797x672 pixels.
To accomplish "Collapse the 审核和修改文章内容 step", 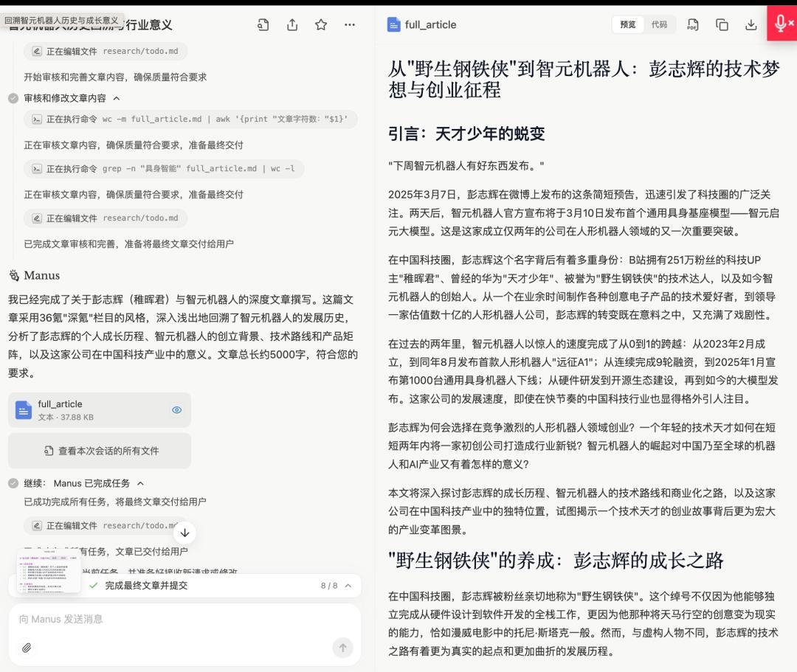I will [117, 98].
